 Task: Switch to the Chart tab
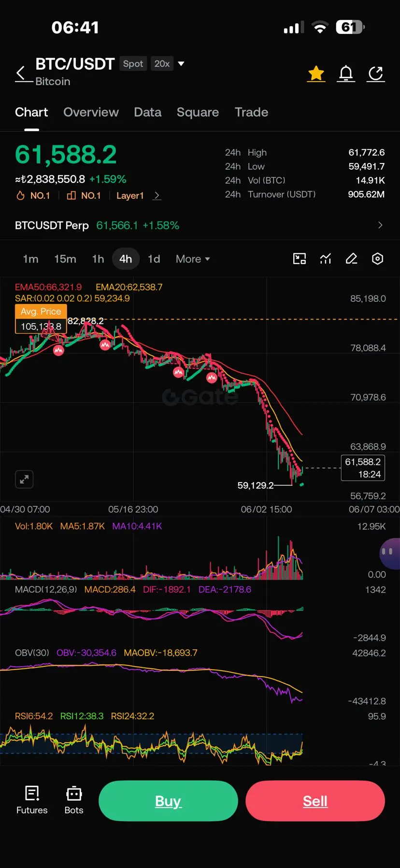31,112
